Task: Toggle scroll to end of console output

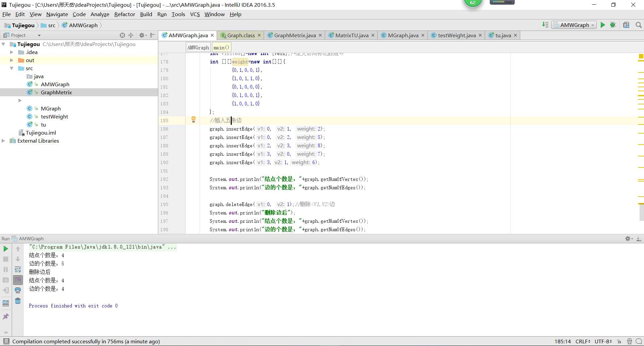Action: [18, 280]
